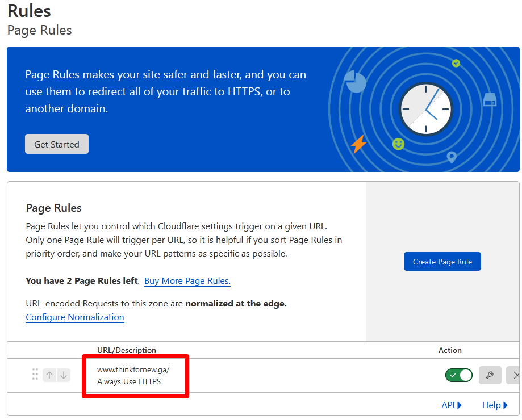Image resolution: width=522 pixels, height=420 pixels.
Task: Follow the Buy More Page Rules link
Action: pos(187,281)
